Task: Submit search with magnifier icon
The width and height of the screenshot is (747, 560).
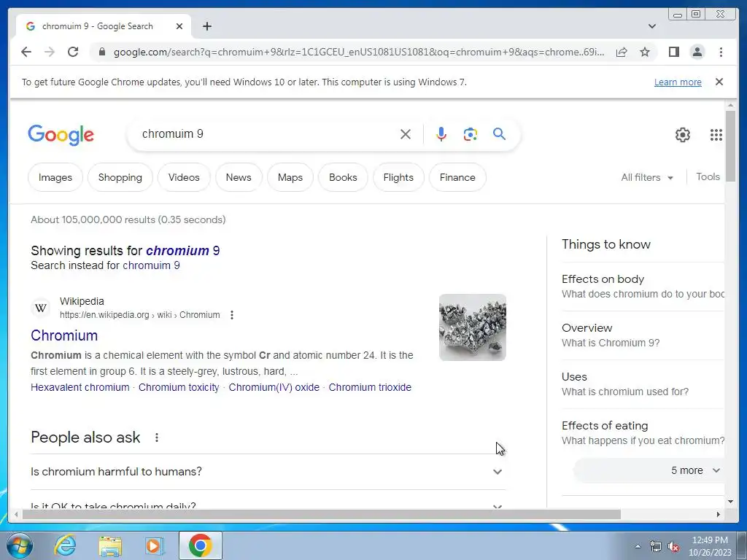Action: 499,134
